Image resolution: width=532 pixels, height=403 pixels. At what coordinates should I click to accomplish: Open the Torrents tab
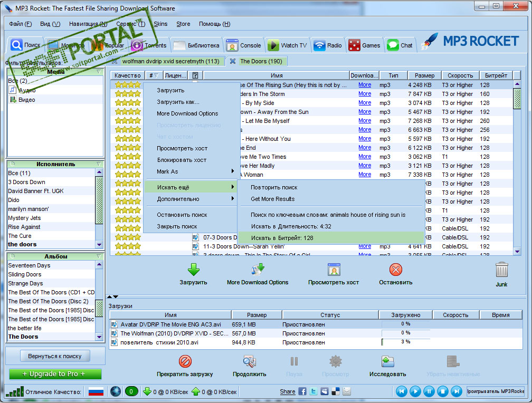[x=149, y=45]
